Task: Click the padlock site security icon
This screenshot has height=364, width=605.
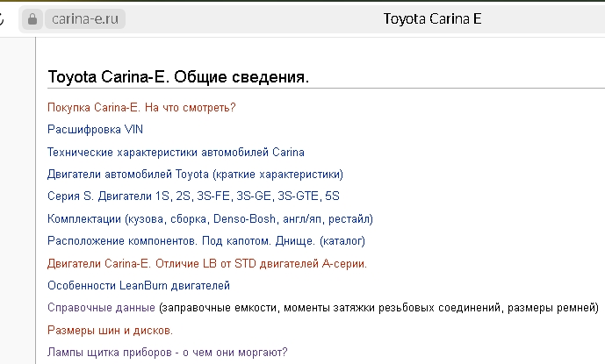Action: coord(33,19)
